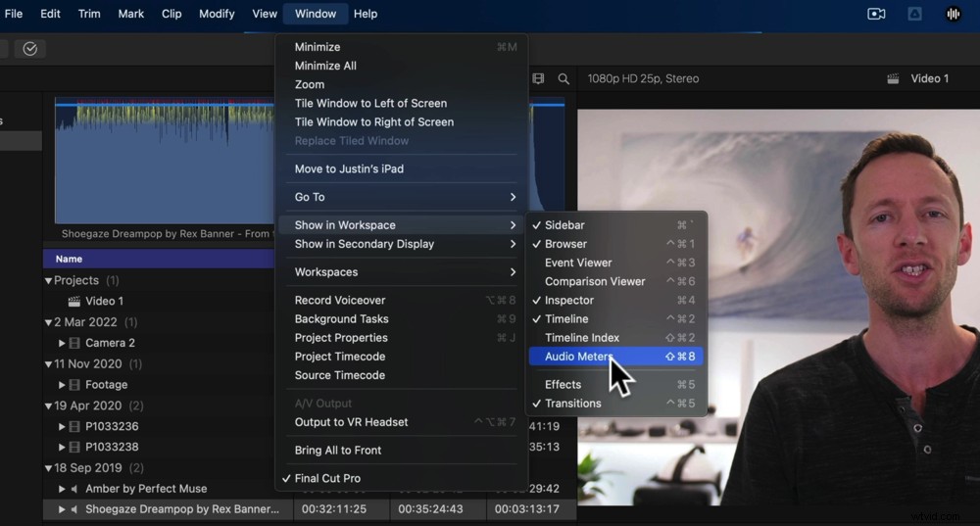
Task: Expand Show in Workspace submenu
Action: click(x=401, y=225)
